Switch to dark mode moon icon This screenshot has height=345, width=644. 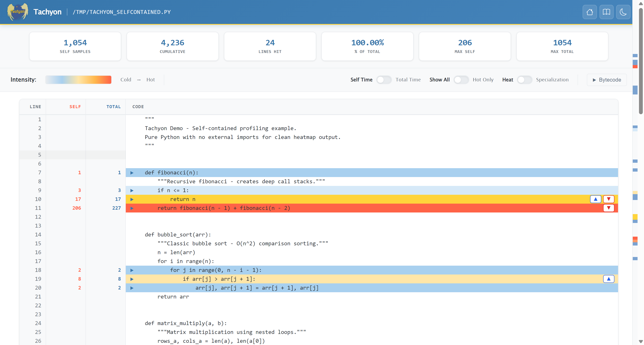(x=623, y=12)
